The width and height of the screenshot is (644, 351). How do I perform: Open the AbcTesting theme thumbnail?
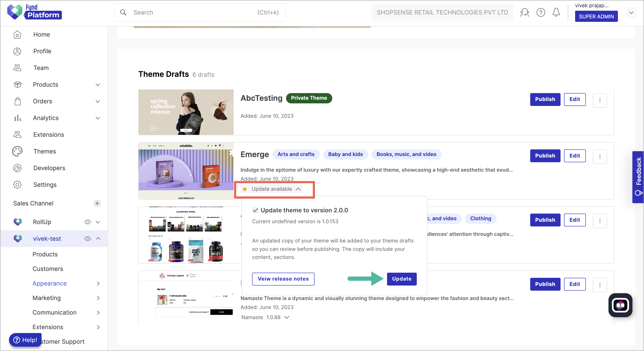[186, 112]
